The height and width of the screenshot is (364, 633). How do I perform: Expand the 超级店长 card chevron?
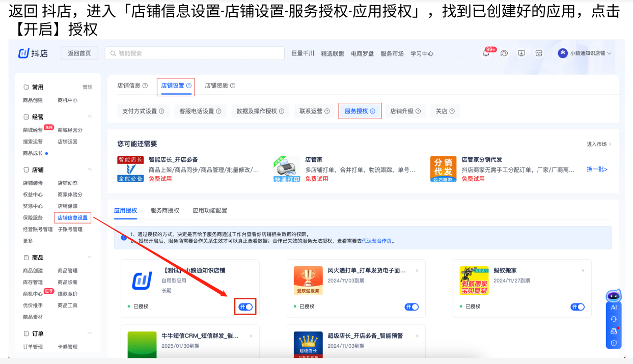coord(417,336)
